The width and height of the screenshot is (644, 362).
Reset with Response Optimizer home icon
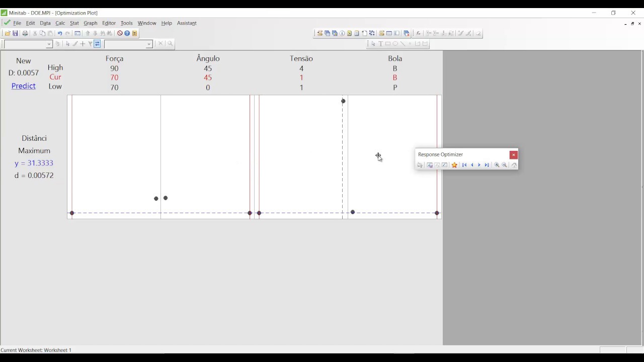514,165
